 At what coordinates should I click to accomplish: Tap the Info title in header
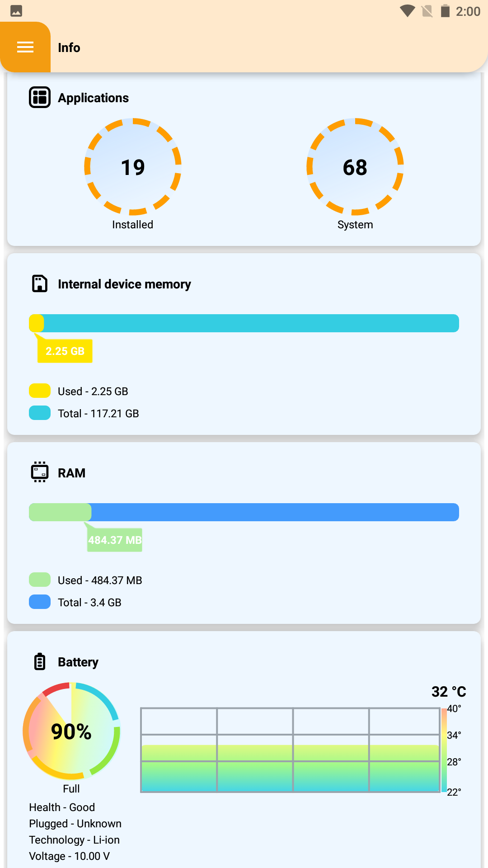(69, 47)
